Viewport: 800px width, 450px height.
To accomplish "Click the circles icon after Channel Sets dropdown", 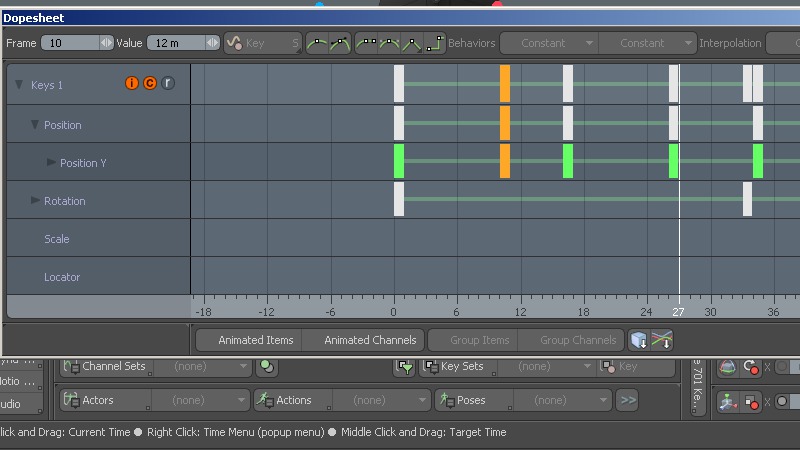I will click(x=267, y=367).
